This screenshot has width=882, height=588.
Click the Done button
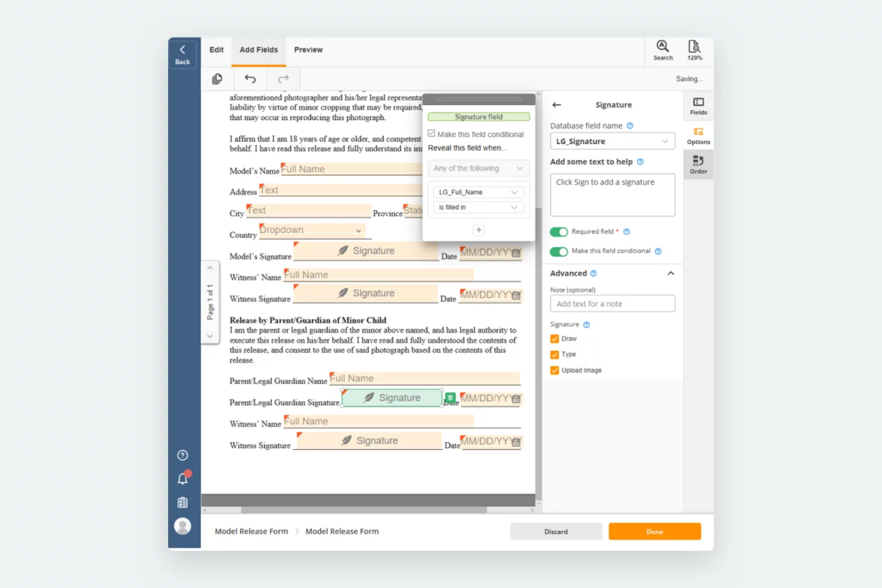tap(654, 531)
